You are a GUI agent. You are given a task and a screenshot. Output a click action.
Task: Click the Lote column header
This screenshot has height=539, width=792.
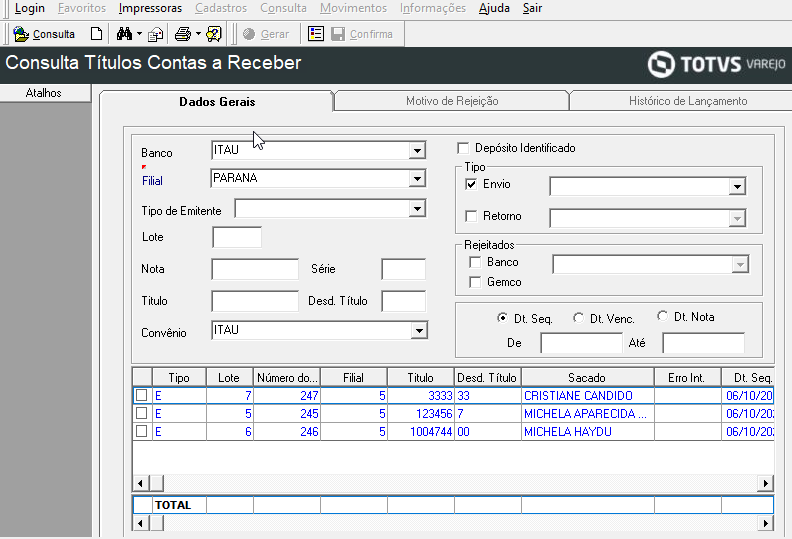[x=229, y=377]
